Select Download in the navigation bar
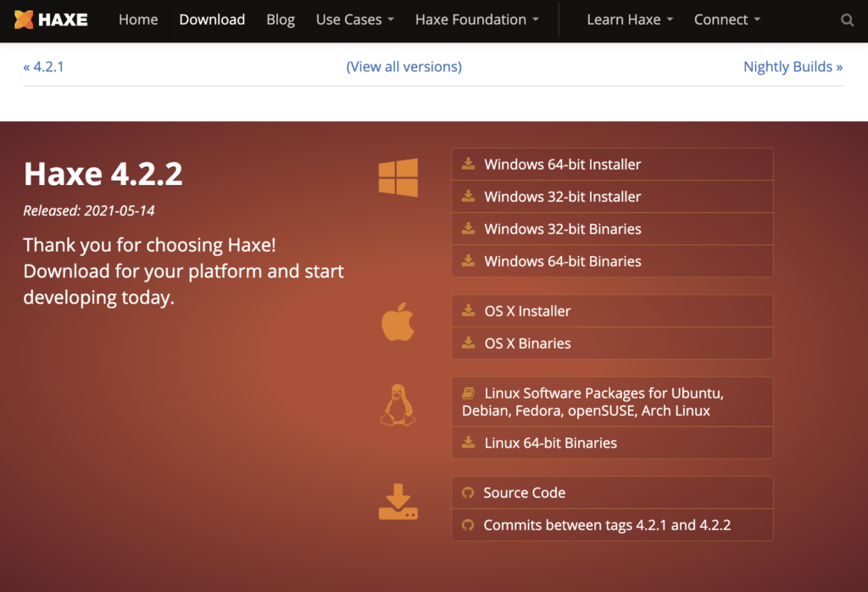 pyautogui.click(x=212, y=20)
